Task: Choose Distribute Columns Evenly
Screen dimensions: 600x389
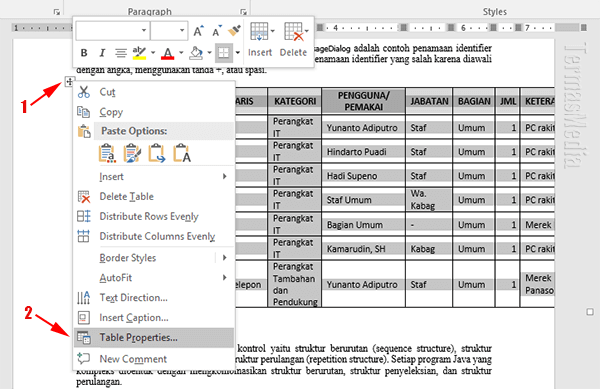Action: coord(153,236)
